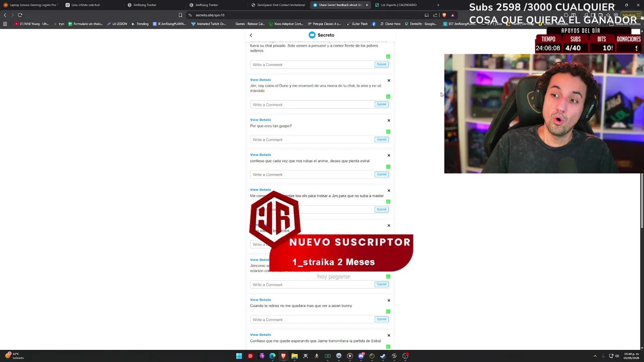Viewport: 644px width, 362px height.
Task: Delete the 'Cuando te retires' message
Action: 388,300
